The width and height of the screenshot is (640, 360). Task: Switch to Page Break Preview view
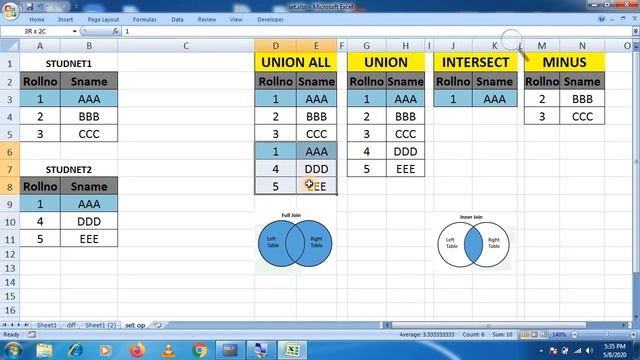point(543,335)
